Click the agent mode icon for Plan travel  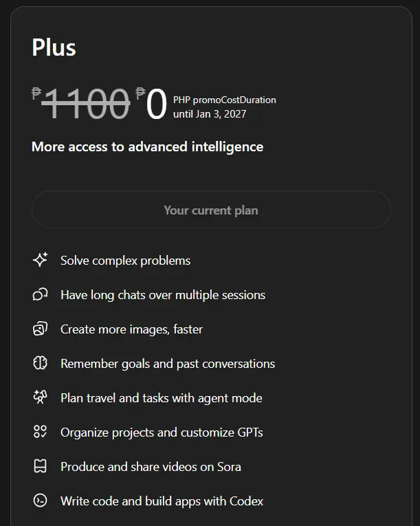(x=41, y=397)
